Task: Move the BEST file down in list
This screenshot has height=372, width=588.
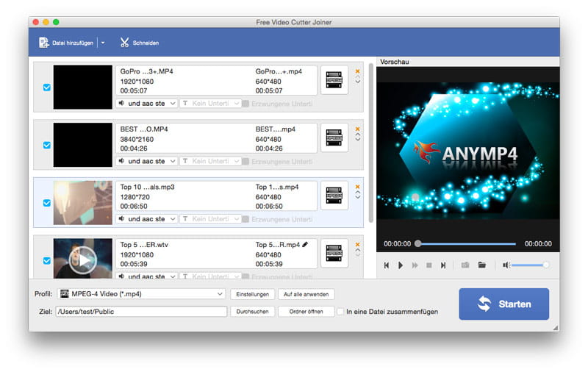Action: coord(358,139)
